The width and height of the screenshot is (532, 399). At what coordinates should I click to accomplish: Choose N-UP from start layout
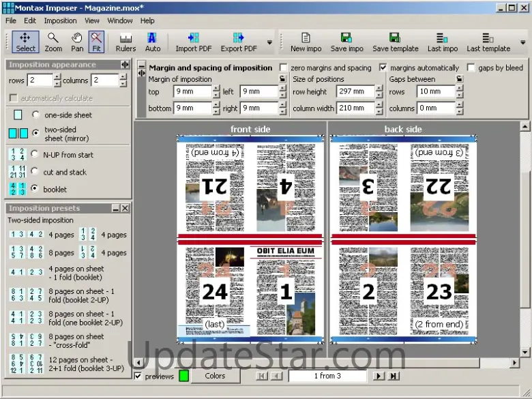[x=34, y=154]
